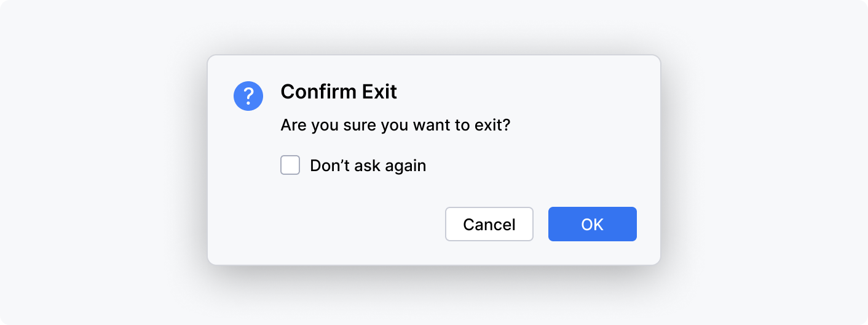Choose Cancel to stay in the app
This screenshot has width=868, height=325.
[x=489, y=224]
